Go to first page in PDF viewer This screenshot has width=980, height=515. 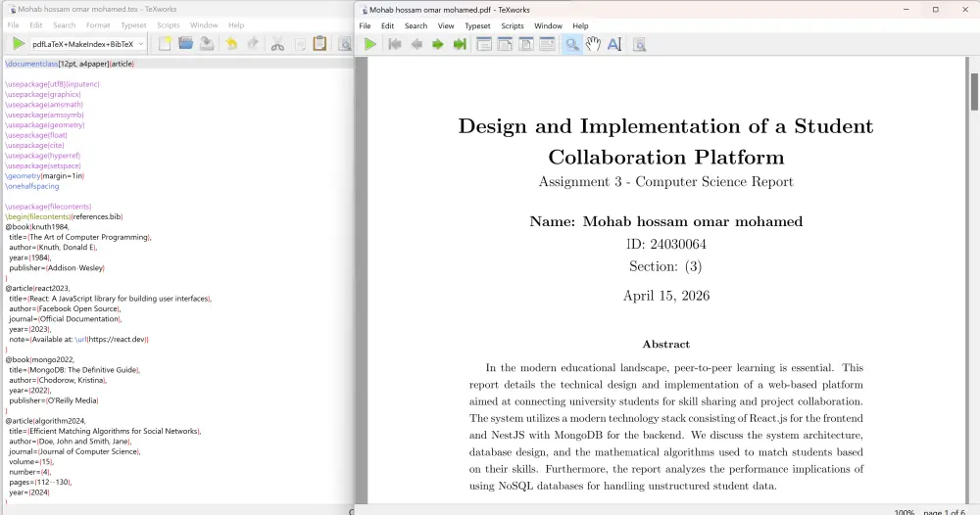(395, 44)
